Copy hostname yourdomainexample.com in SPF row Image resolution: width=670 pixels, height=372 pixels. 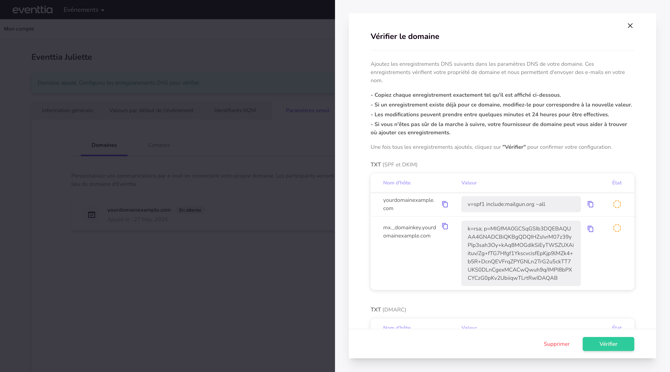[x=445, y=204]
